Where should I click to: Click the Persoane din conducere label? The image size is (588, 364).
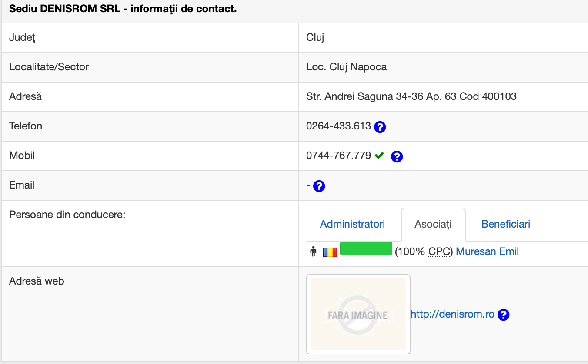coord(67,215)
